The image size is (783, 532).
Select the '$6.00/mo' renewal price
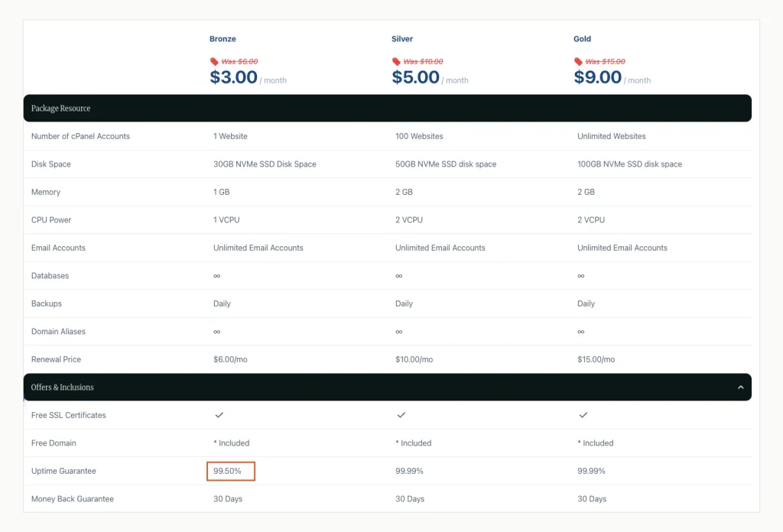(230, 359)
